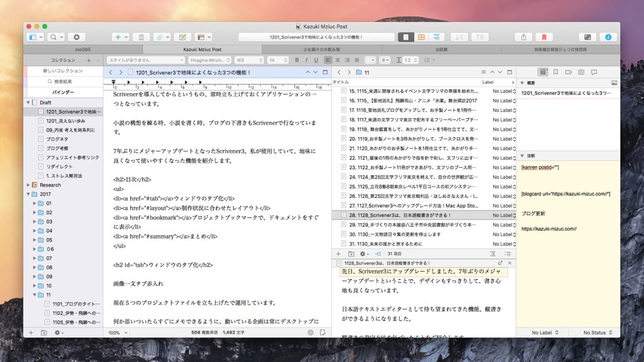644x362 pixels.
Task: Select the ブログネタ binder item
Action: tap(57, 139)
